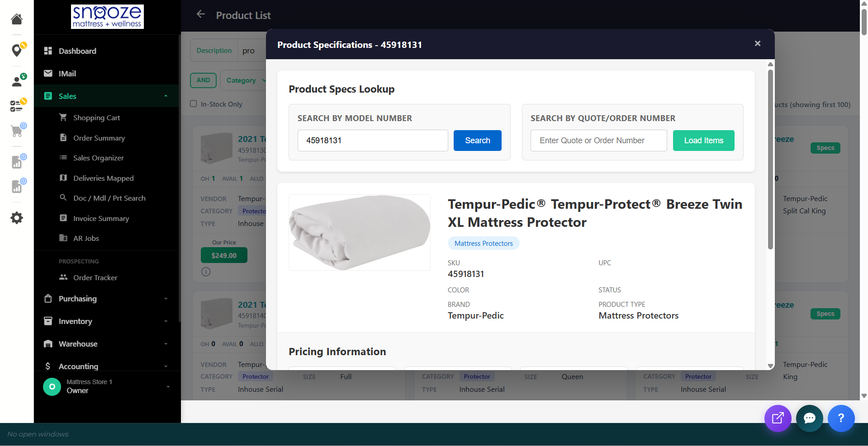Click the Specs button on second right card
This screenshot has width=868, height=446.
[x=825, y=314]
